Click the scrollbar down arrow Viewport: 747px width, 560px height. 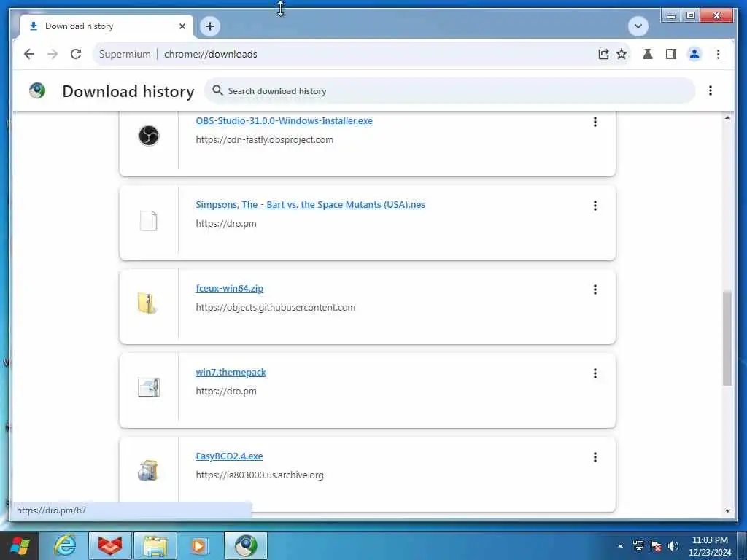(727, 510)
